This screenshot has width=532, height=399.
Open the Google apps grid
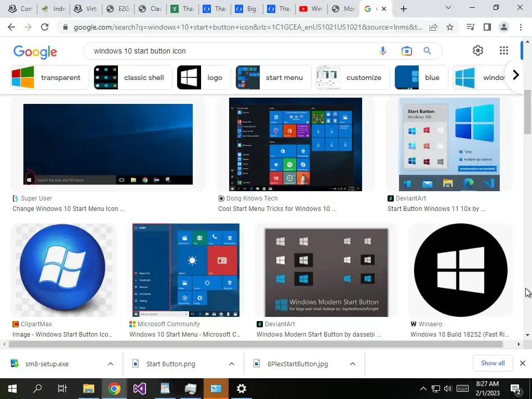pyautogui.click(x=504, y=50)
